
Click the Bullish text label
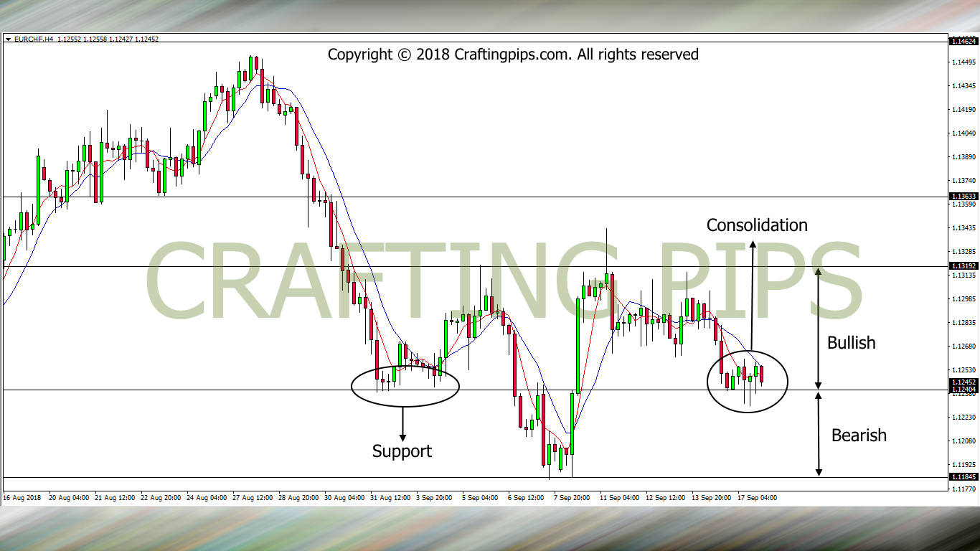coord(852,343)
